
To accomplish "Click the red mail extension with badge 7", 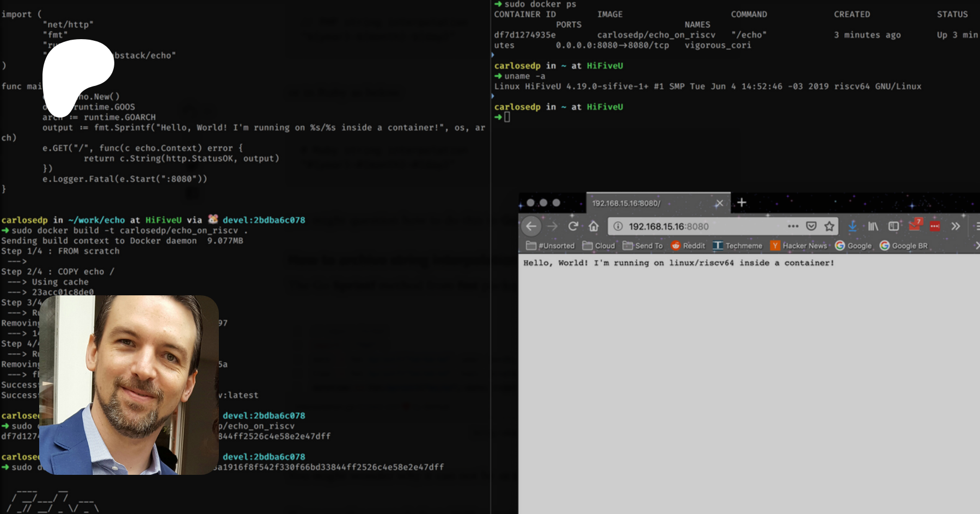I will [x=915, y=225].
